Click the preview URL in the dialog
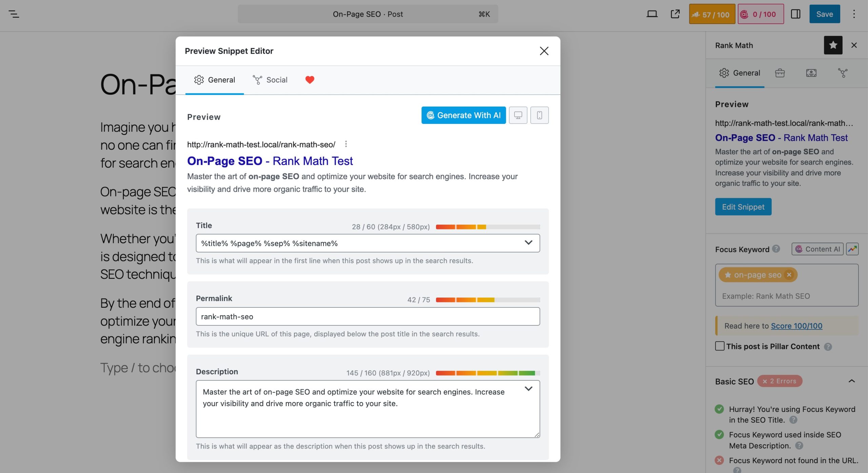The image size is (868, 473). tap(261, 145)
